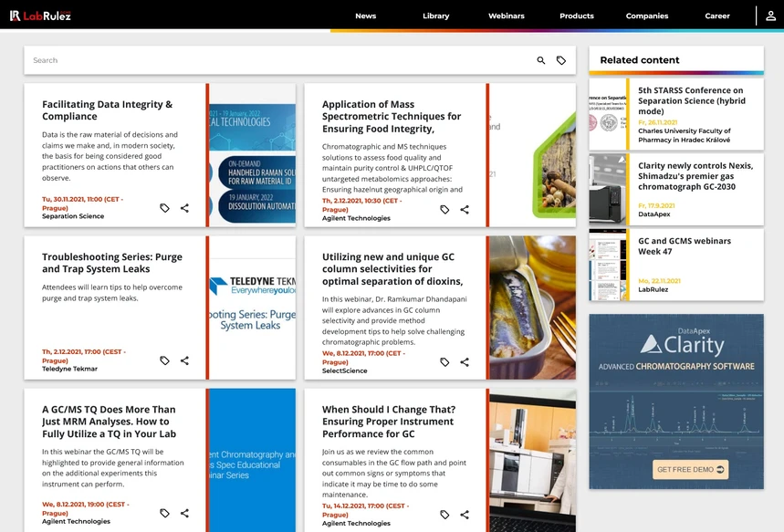Click 'Separation Science' organizer text
The height and width of the screenshot is (532, 784).
coord(73,216)
